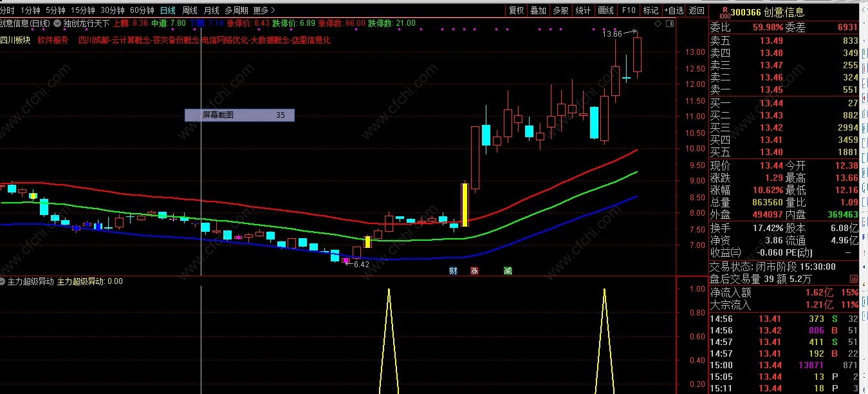Viewport: 868px width, 394px height.
Task: Open the 统计 statistics tool
Action: pos(583,10)
